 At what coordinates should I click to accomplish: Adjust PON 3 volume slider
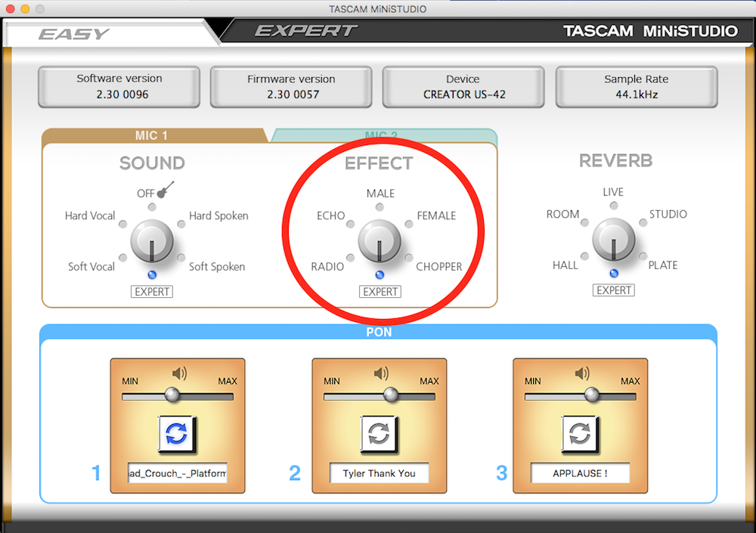(x=592, y=395)
